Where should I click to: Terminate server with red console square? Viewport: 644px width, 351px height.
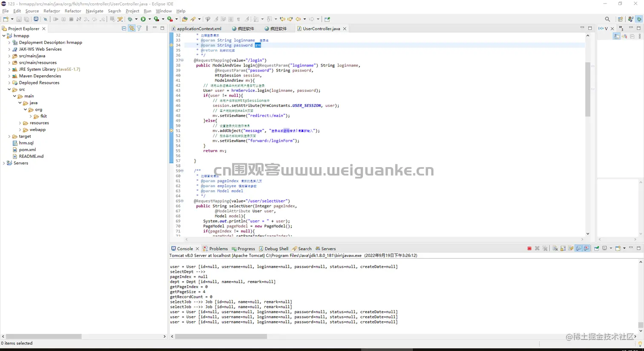coord(529,248)
